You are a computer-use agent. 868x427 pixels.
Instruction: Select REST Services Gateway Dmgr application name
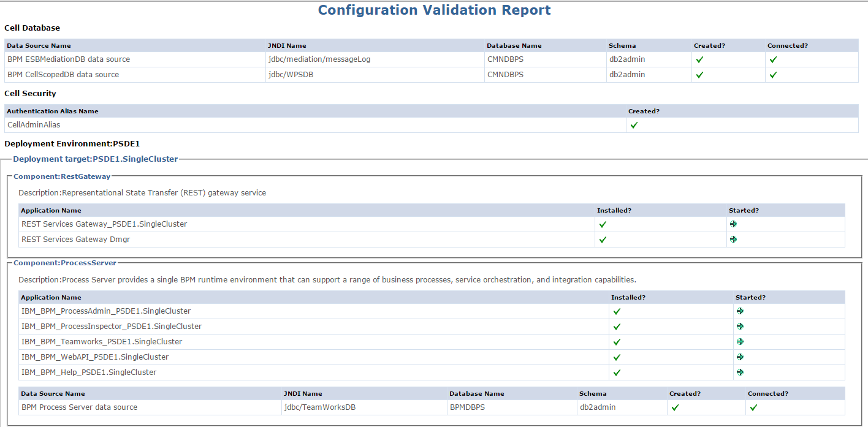[x=75, y=240]
